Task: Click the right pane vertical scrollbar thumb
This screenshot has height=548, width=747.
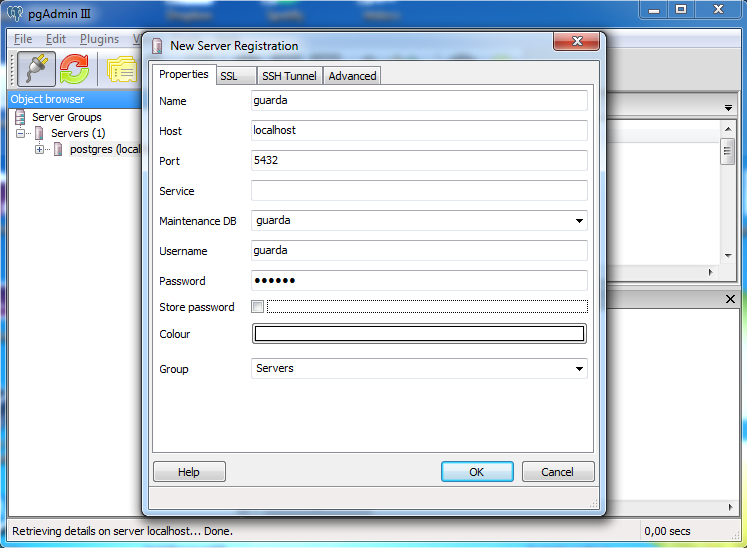Action: tap(727, 152)
